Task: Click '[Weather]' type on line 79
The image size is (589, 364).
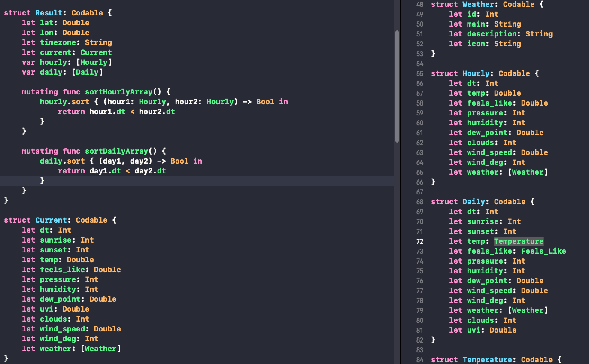Action: tap(528, 310)
